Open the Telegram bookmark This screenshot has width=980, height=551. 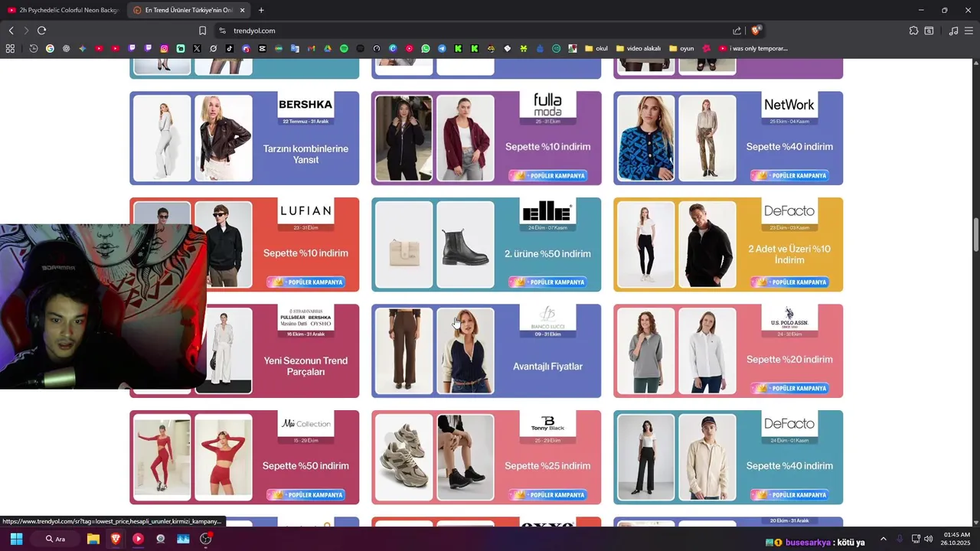click(x=442, y=48)
